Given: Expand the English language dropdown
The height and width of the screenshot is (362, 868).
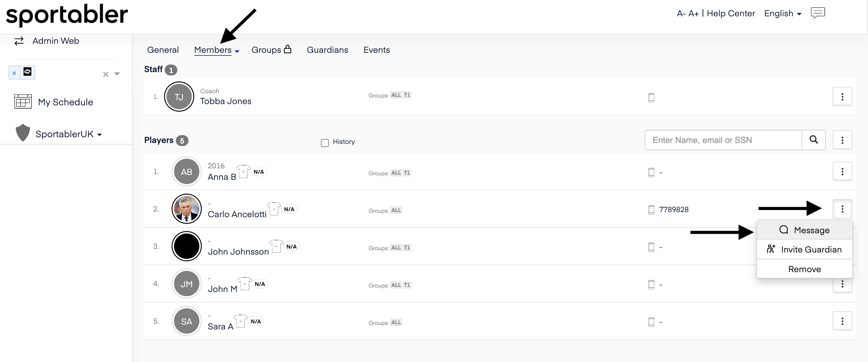Looking at the screenshot, I should tap(782, 14).
